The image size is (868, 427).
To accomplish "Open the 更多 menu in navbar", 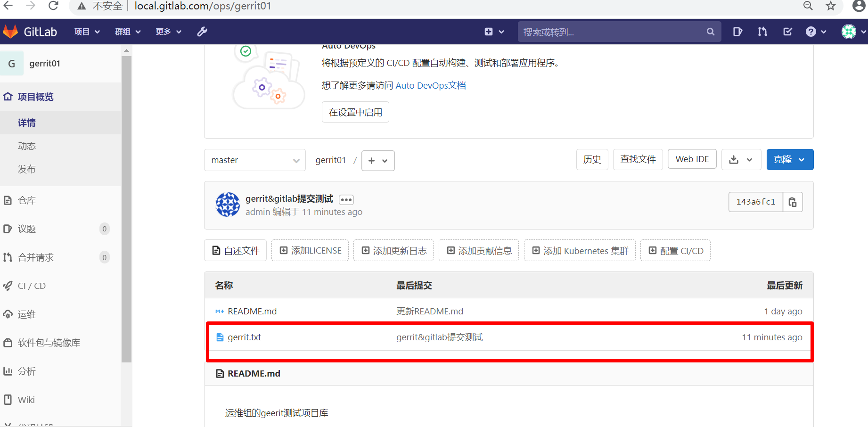I will pos(169,32).
